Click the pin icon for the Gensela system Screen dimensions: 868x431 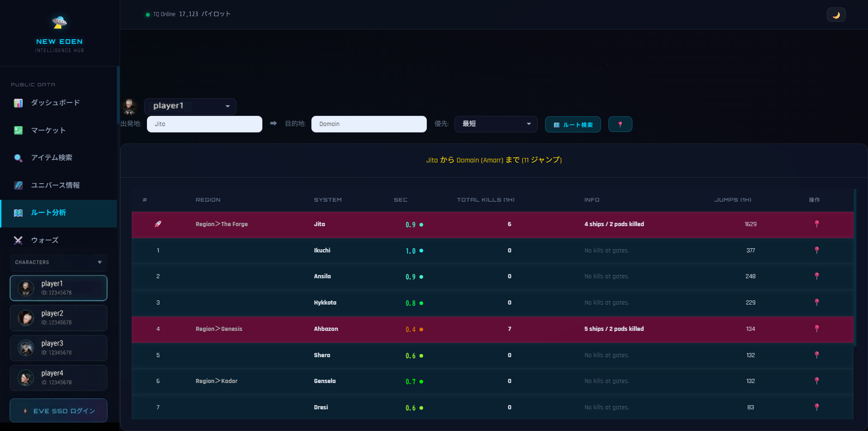[x=816, y=381]
